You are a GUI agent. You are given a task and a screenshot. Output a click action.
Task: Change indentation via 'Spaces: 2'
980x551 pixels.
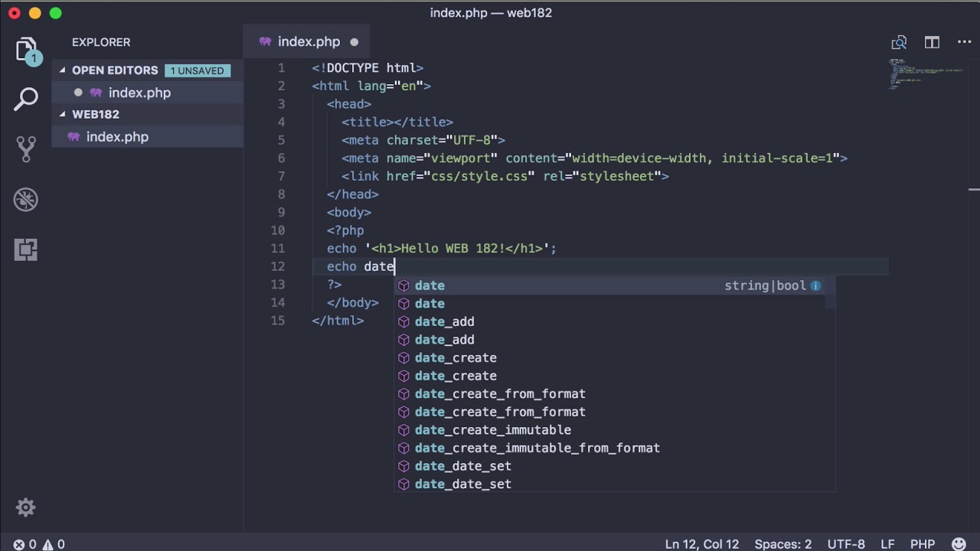[782, 544]
